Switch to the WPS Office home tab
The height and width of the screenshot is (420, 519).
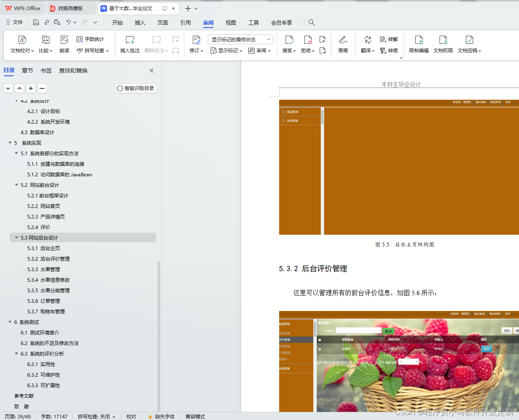click(x=23, y=9)
